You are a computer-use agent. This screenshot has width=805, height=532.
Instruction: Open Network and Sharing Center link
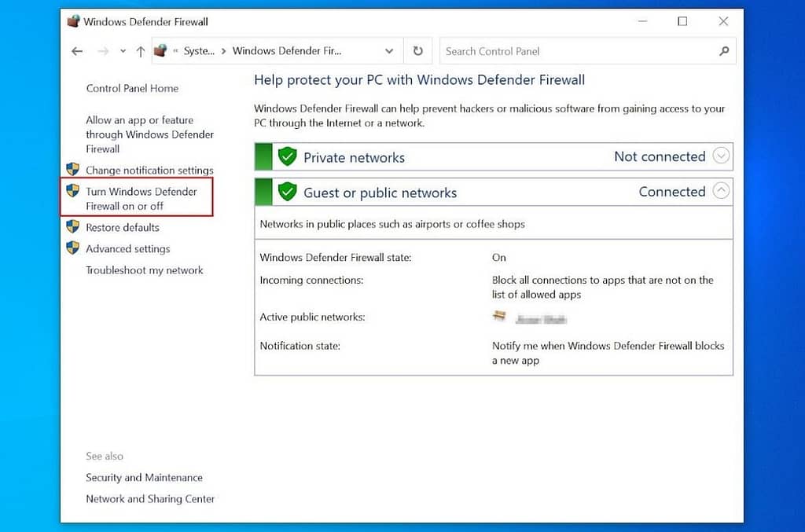[150, 499]
